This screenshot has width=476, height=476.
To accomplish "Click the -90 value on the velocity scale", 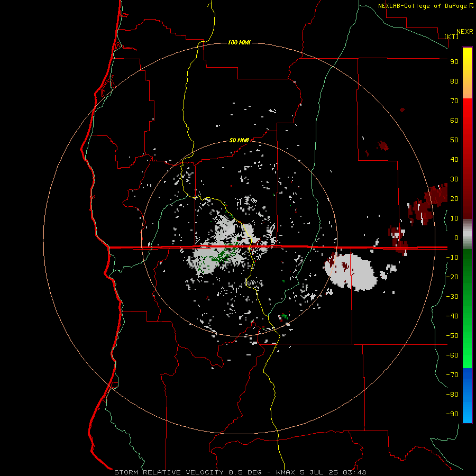I will tap(452, 414).
